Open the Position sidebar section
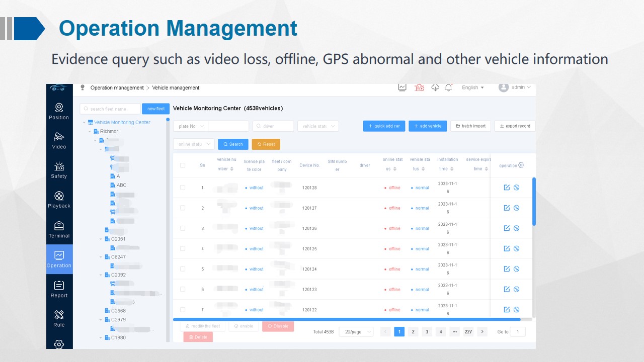The width and height of the screenshot is (644, 362). tap(59, 112)
